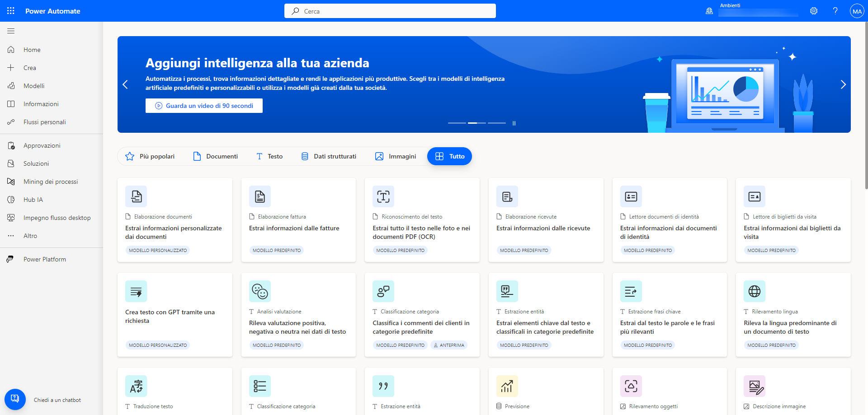Viewport: 868px width, 415px height.
Task: Open the Mining dei processi icon
Action: point(11,182)
